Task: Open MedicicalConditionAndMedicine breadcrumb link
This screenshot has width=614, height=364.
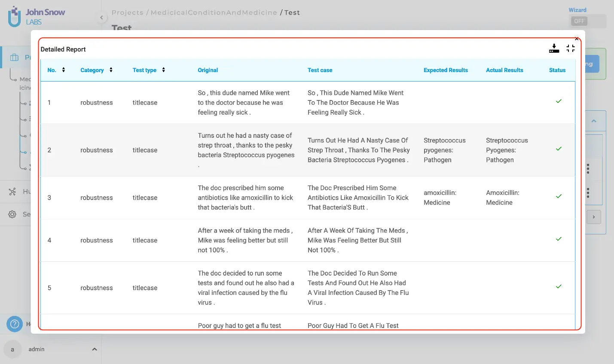Action: click(214, 12)
